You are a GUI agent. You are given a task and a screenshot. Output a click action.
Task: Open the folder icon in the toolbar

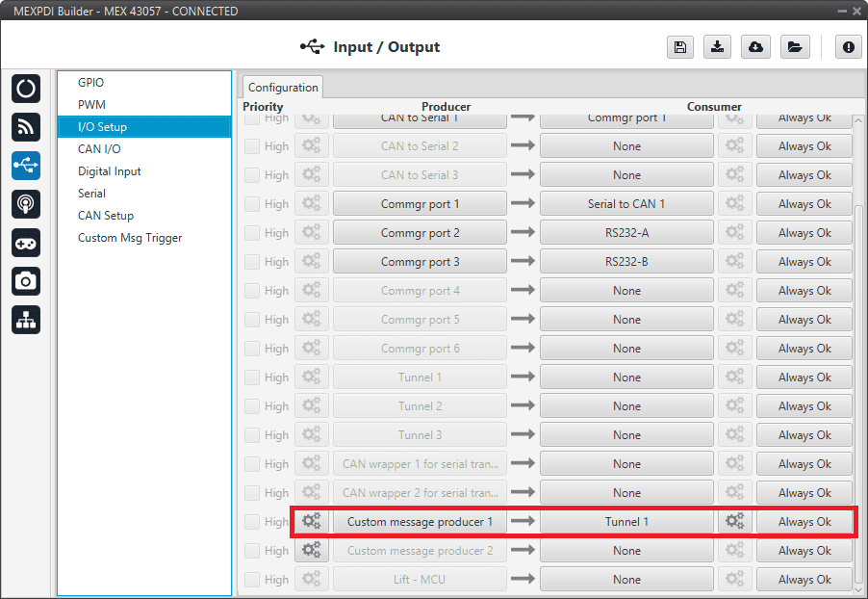795,47
